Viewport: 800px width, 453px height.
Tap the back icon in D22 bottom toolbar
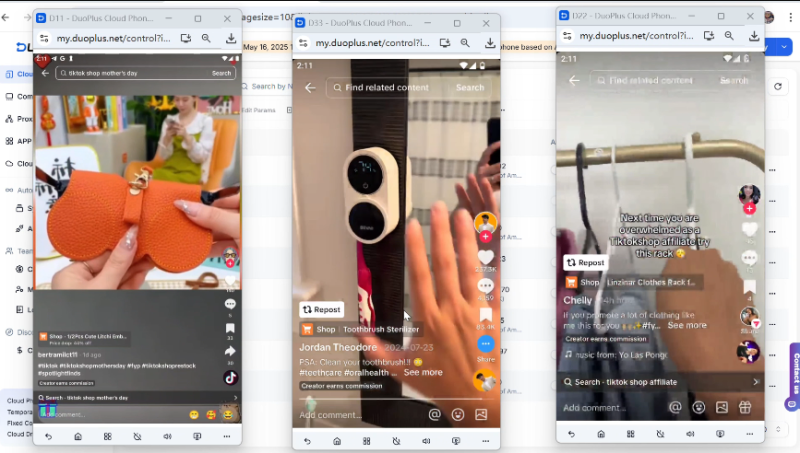click(571, 434)
